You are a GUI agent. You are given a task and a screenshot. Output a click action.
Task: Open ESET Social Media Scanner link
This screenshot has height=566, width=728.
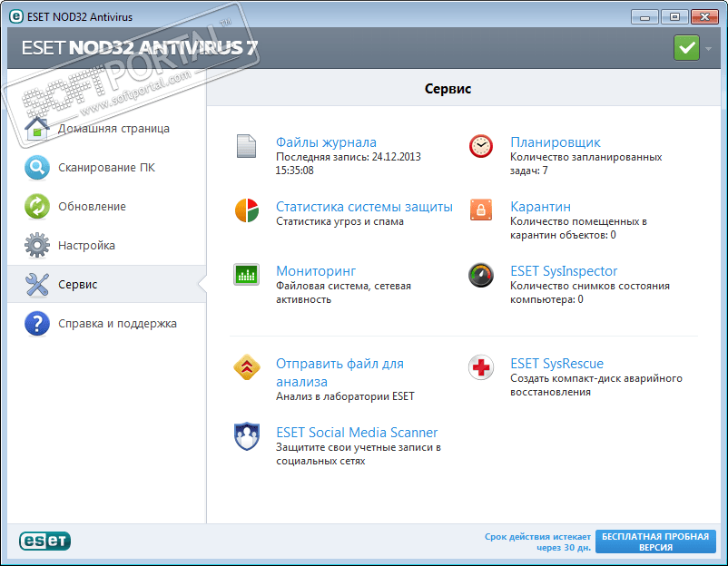(x=357, y=433)
